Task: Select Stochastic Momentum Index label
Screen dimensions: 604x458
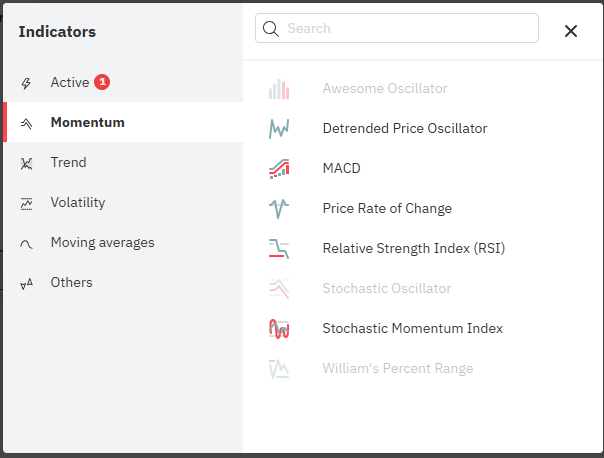Action: point(412,329)
